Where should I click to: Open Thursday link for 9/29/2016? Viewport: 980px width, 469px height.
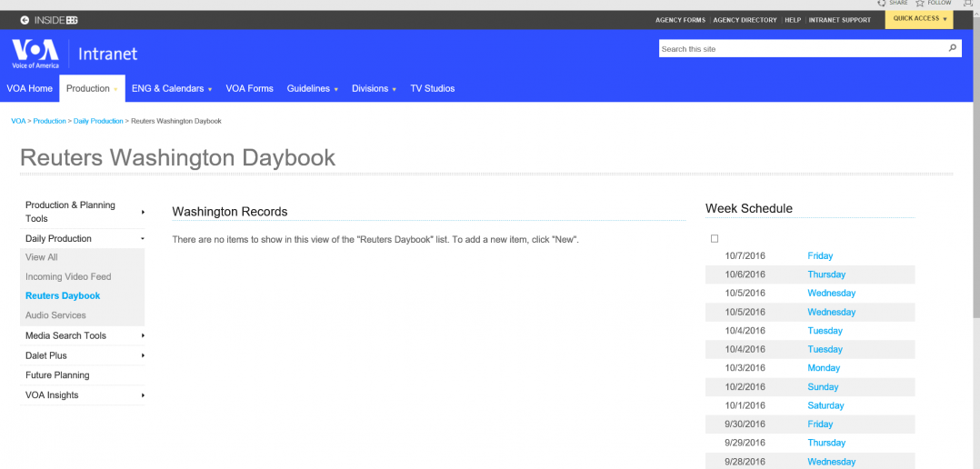tap(826, 443)
